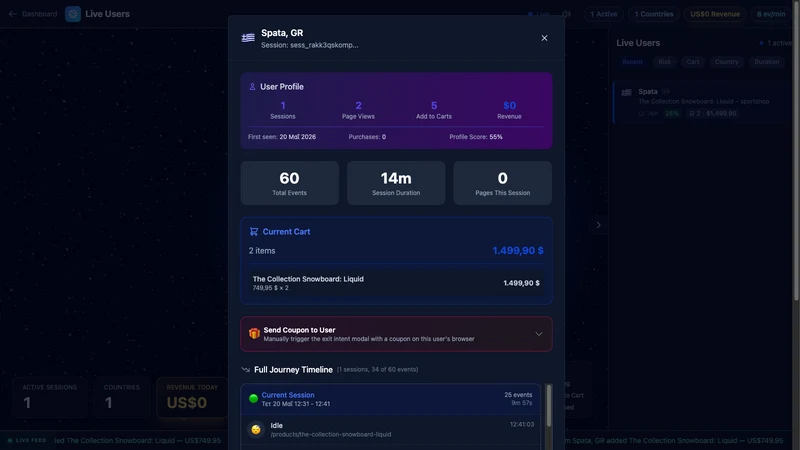Click the First seen date text

click(282, 137)
